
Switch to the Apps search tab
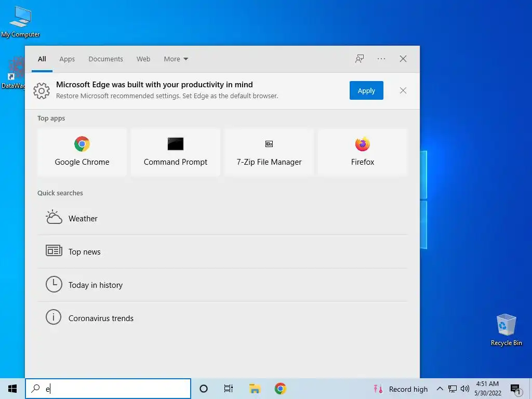67,59
